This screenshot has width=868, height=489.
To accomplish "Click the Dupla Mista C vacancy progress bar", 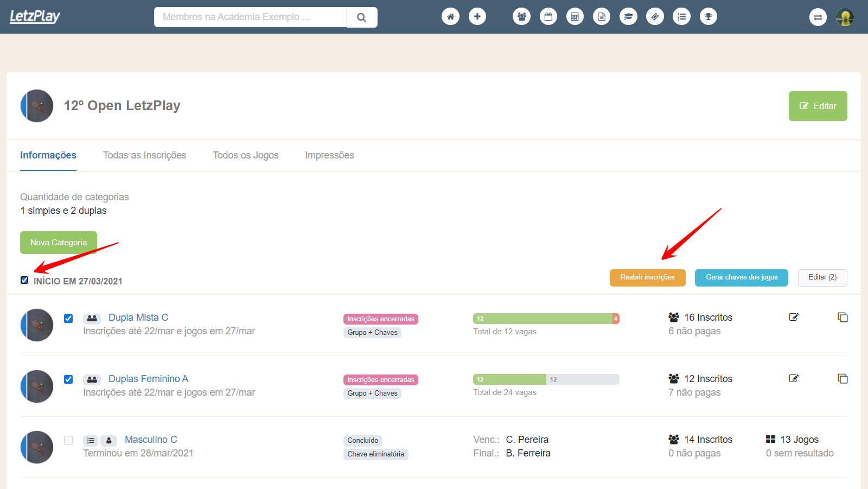I will tap(546, 319).
